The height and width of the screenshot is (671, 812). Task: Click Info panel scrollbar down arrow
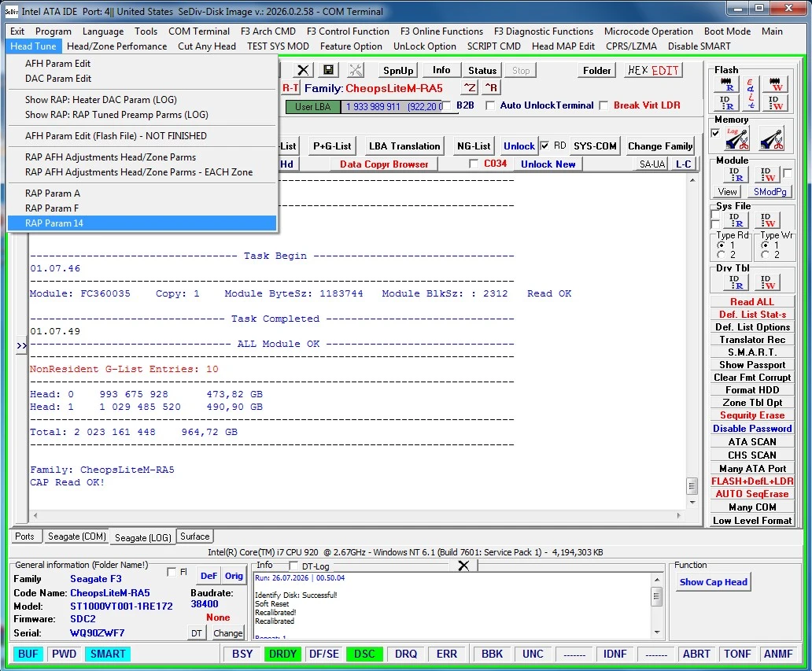pyautogui.click(x=657, y=632)
